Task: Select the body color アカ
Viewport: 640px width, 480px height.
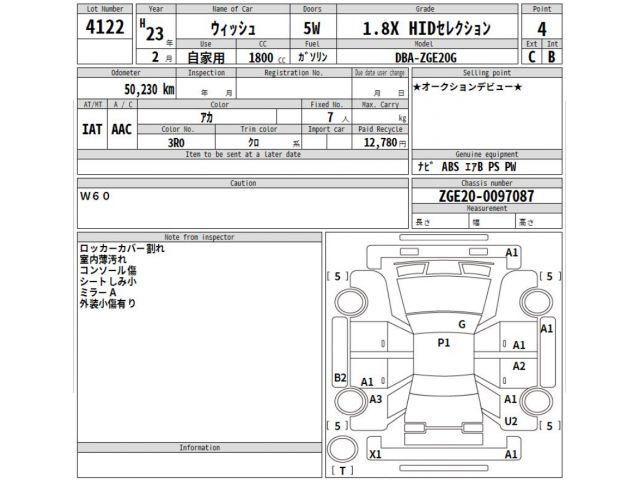Action: 207,118
